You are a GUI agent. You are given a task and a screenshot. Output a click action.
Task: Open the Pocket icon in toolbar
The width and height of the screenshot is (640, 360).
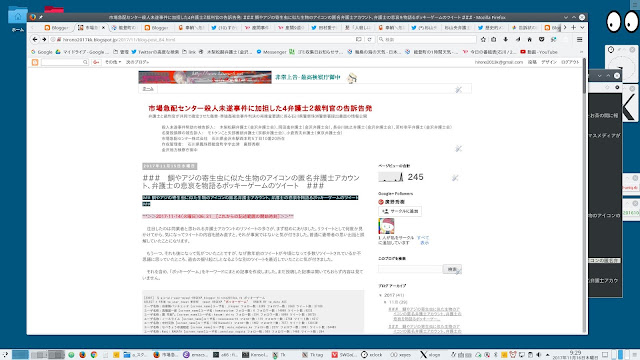coord(542,40)
